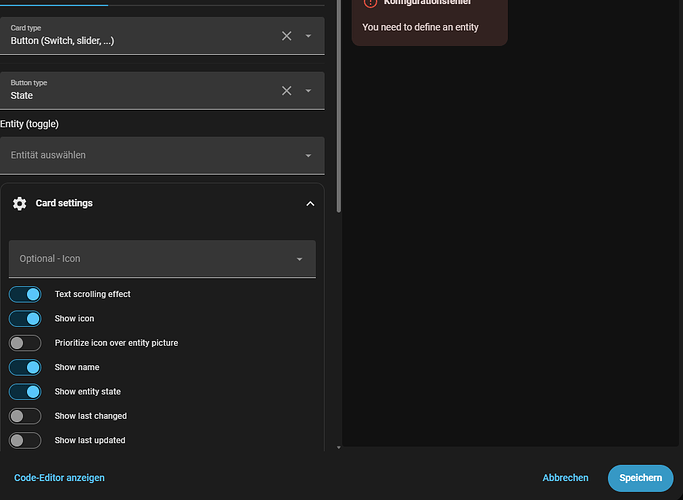This screenshot has height=500, width=683.
Task: Open the Button type dropdown arrow
Action: [x=308, y=91]
